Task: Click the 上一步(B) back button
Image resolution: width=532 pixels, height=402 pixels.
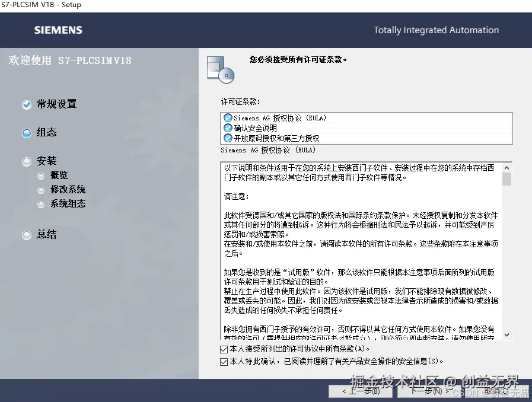Action: (361, 391)
